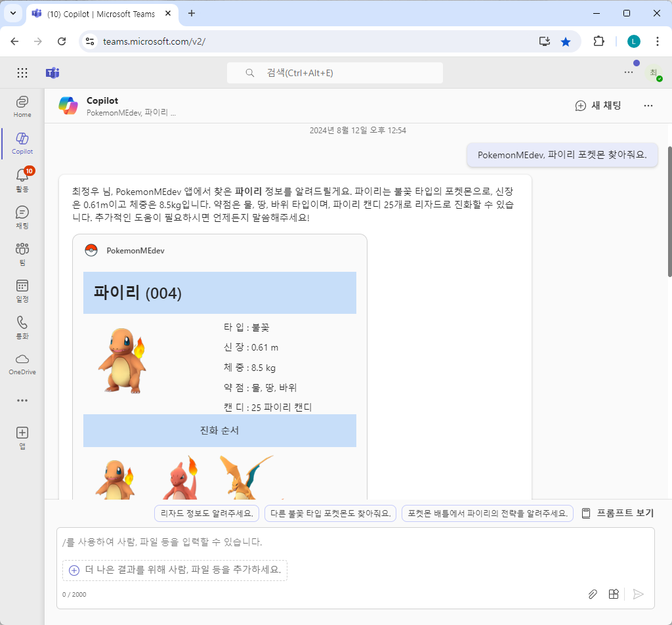Select the Copilot Microsoft Teams browser tab
672x625 pixels.
click(102, 14)
